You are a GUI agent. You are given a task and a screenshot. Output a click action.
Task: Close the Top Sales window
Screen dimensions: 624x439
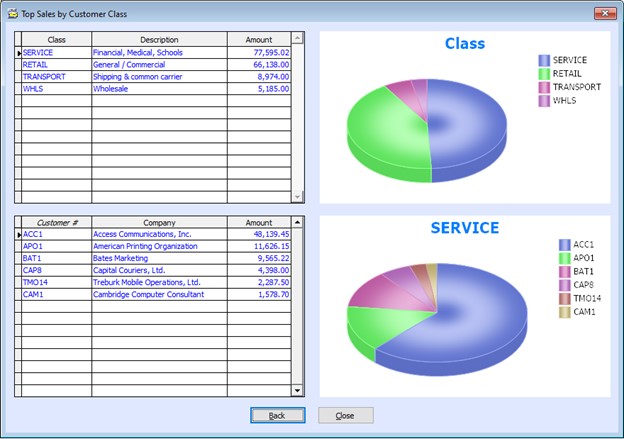(x=602, y=14)
